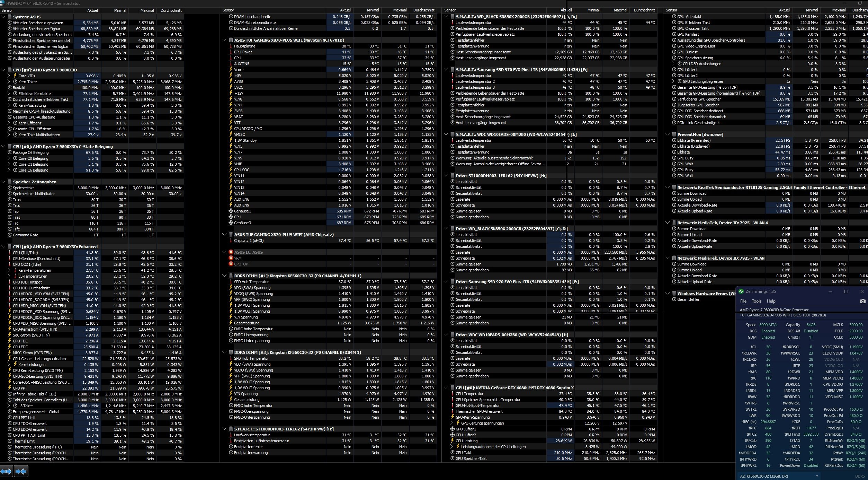Select the CPU (Tctl/Tdie) sensor row

25,253
